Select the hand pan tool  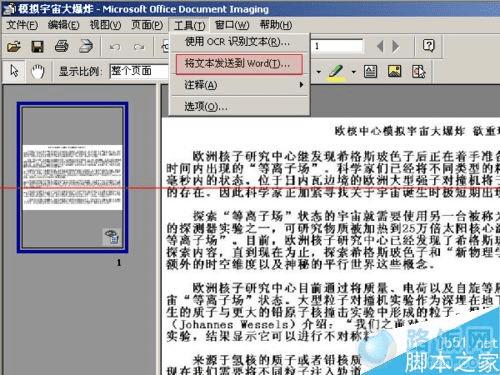coord(38,71)
